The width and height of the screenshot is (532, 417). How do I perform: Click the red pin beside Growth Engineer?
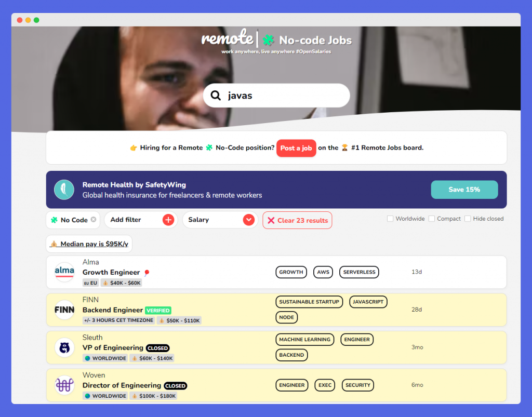click(x=147, y=273)
